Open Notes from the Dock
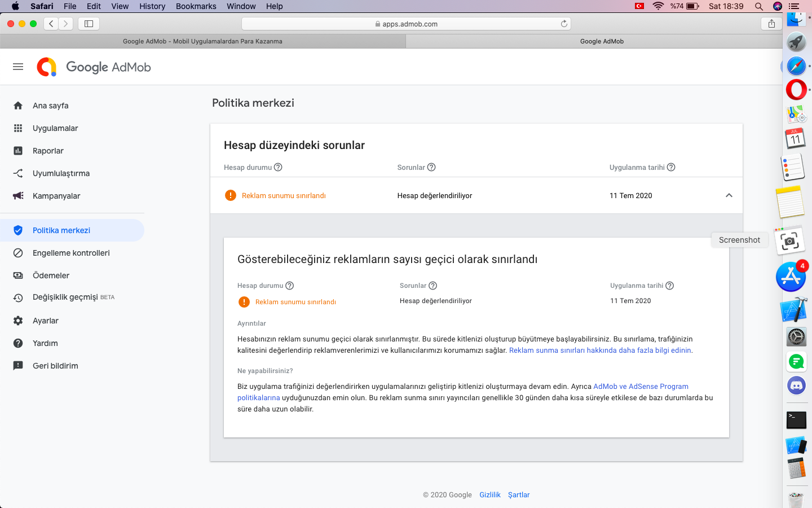This screenshot has width=812, height=508. [x=791, y=202]
